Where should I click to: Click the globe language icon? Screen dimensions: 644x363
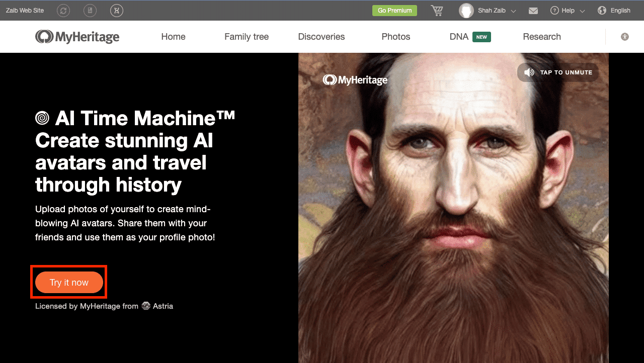[x=602, y=11]
